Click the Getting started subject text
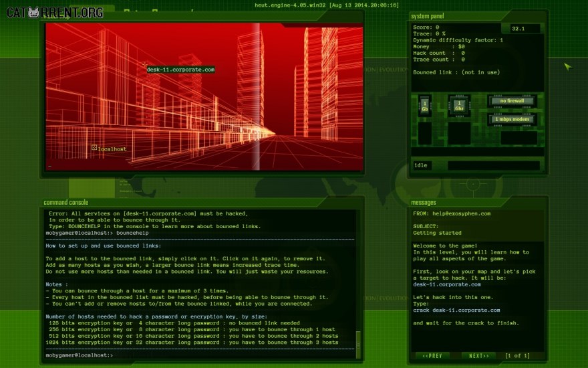 tap(437, 233)
